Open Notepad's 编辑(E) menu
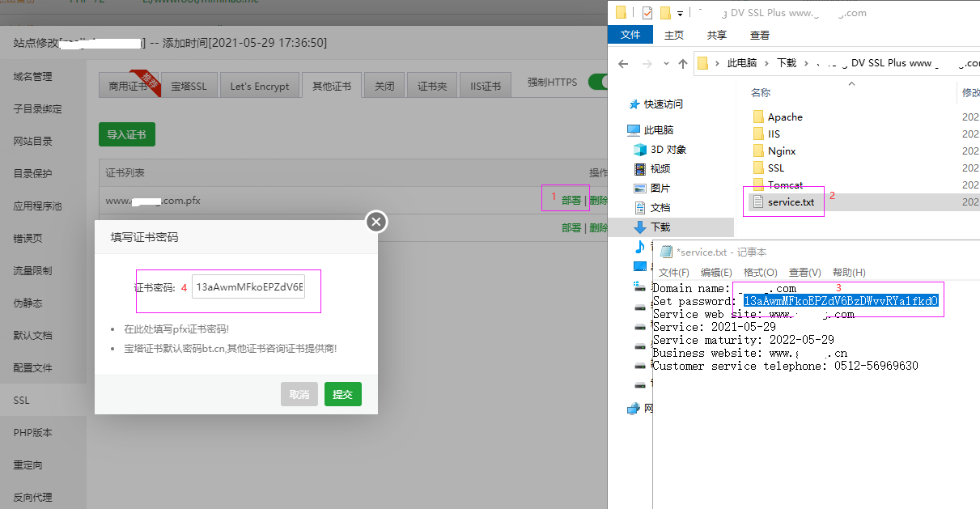This screenshot has width=980, height=509. point(716,272)
